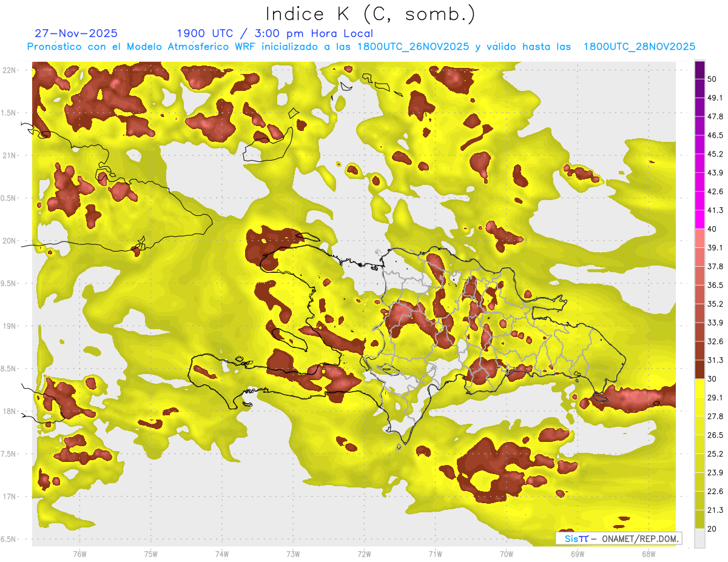This screenshot has height=562, width=728.
Task: Click the legend value "26.5"
Action: [x=715, y=435]
